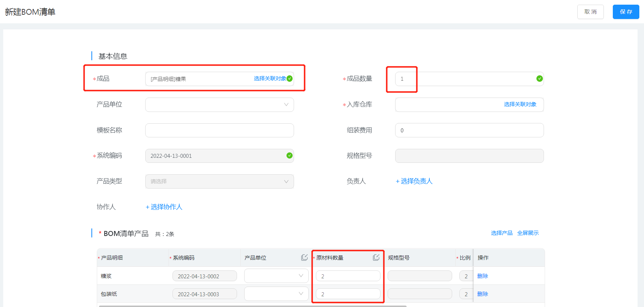Click the batch edit icon in 原材料数量 column header
Viewport: 644px width, 307px height.
click(x=376, y=257)
